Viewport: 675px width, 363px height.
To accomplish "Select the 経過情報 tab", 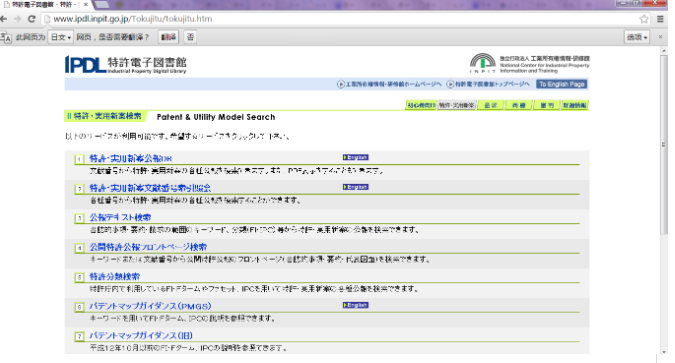I will (575, 105).
